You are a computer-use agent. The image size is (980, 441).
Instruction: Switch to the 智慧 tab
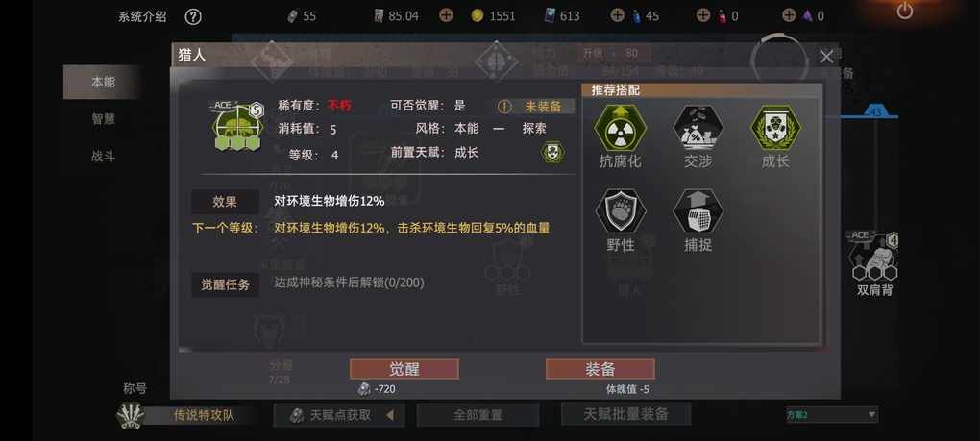(x=103, y=119)
